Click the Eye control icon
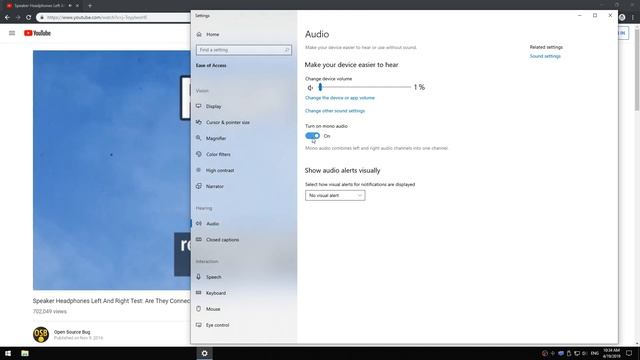The image size is (640, 360). tap(199, 325)
